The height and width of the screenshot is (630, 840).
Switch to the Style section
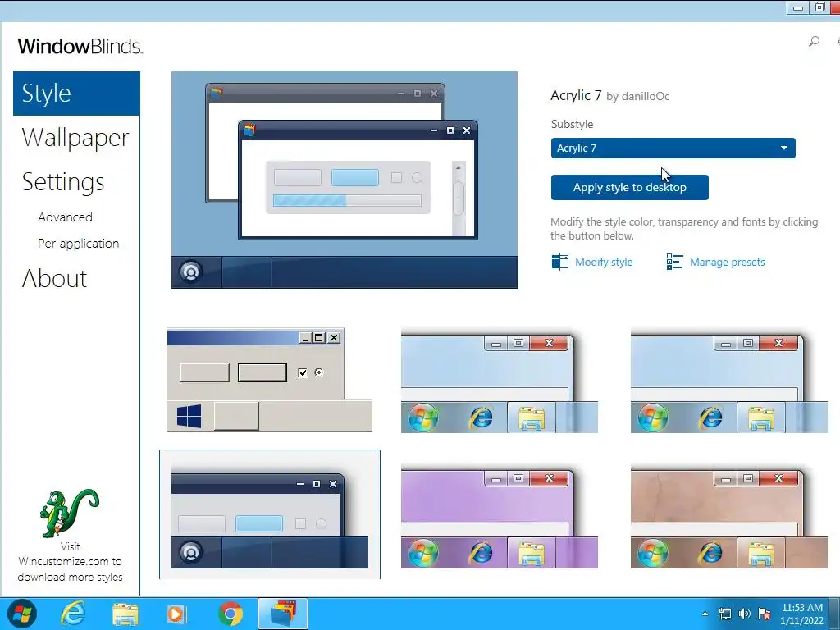click(x=76, y=94)
